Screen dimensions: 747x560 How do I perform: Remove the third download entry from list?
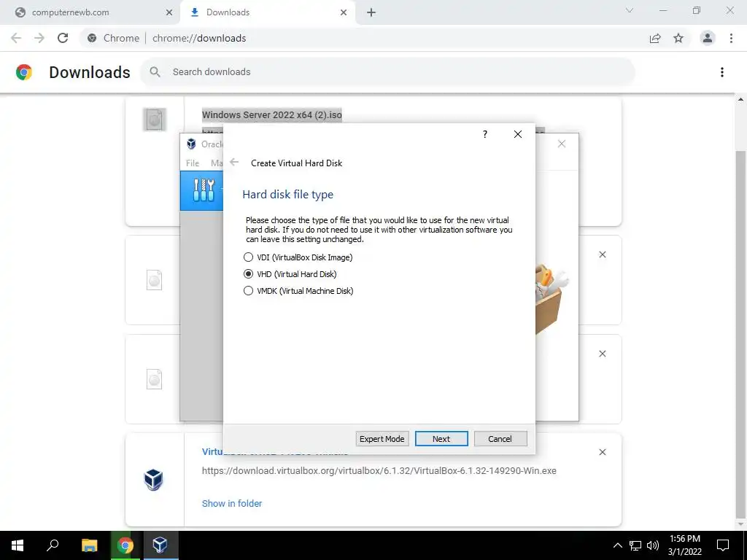[602, 354]
